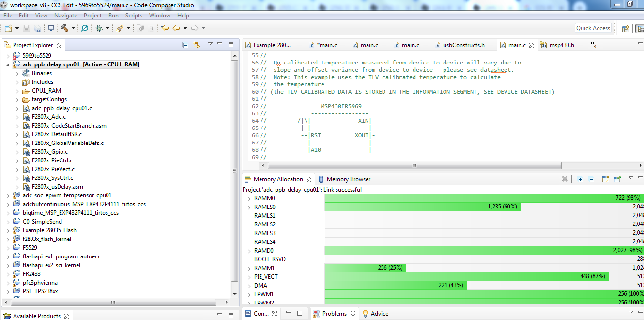
Task: Toggle Link with Editor in Project Explorer
Action: pyautogui.click(x=196, y=45)
